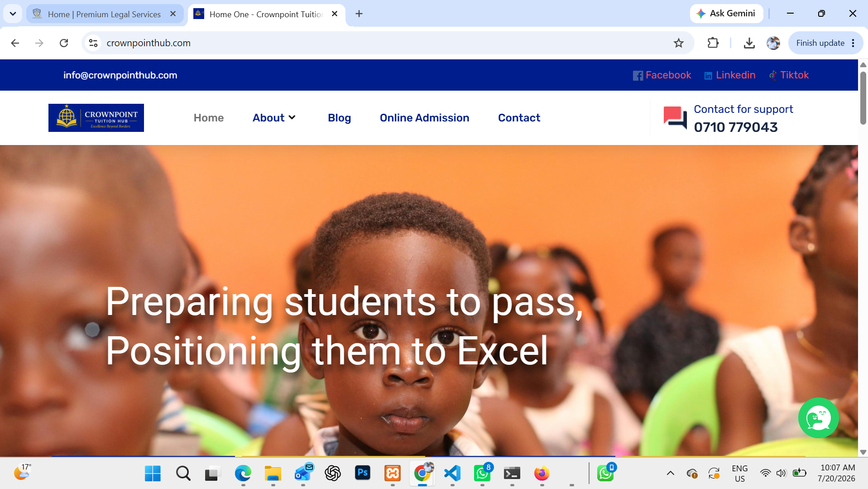The width and height of the screenshot is (868, 489).
Task: Click the support chat bubbles icon
Action: click(x=675, y=117)
